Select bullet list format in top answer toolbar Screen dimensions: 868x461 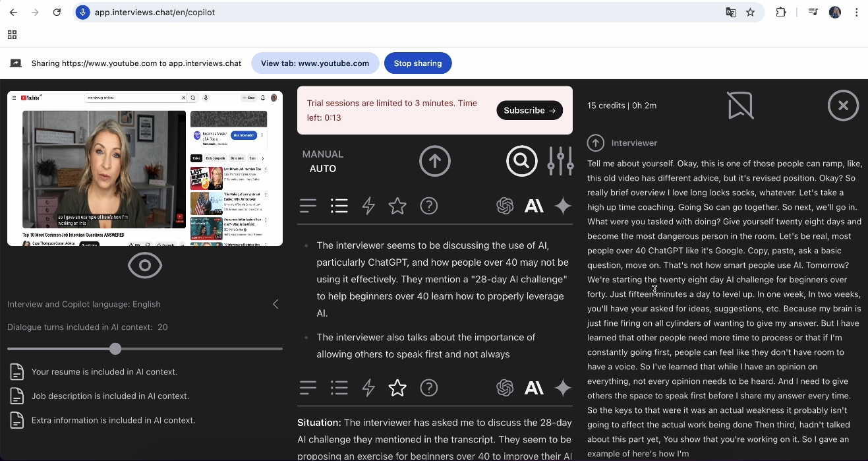click(x=339, y=206)
